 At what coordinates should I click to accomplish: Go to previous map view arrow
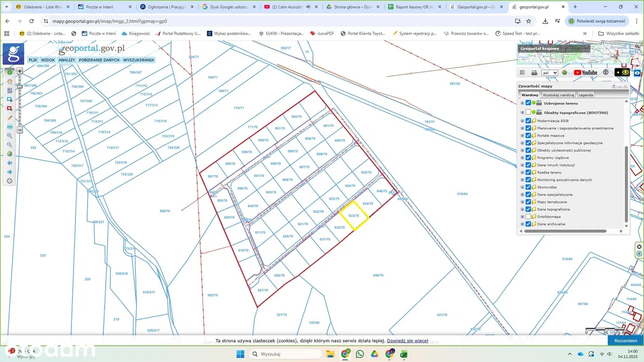(x=10, y=163)
